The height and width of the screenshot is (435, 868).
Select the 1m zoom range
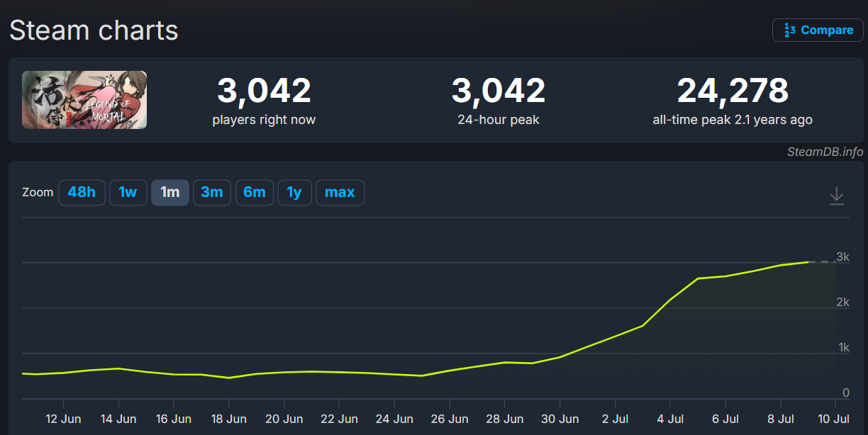(x=170, y=192)
